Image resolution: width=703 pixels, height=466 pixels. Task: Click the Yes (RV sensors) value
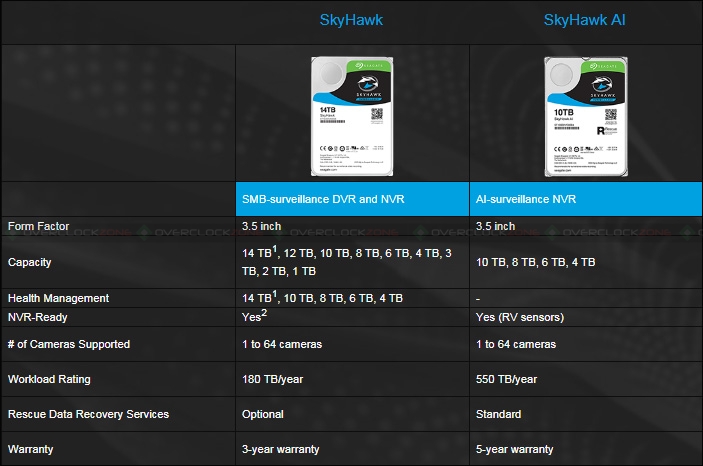[x=520, y=317]
